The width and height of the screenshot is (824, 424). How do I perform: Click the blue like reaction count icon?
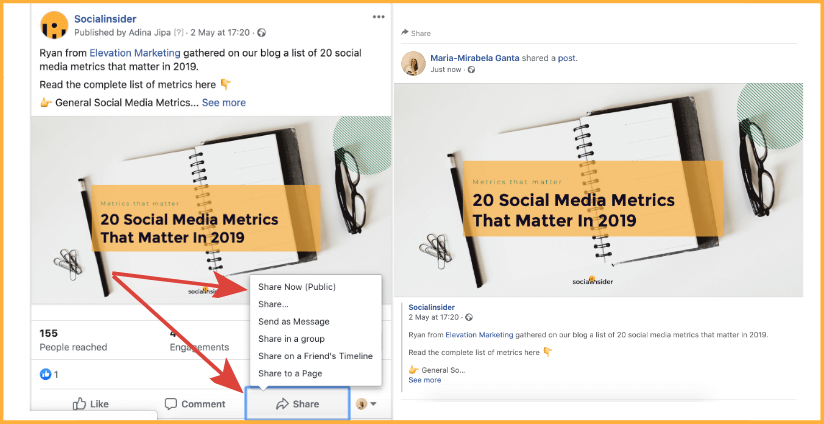pyautogui.click(x=46, y=374)
